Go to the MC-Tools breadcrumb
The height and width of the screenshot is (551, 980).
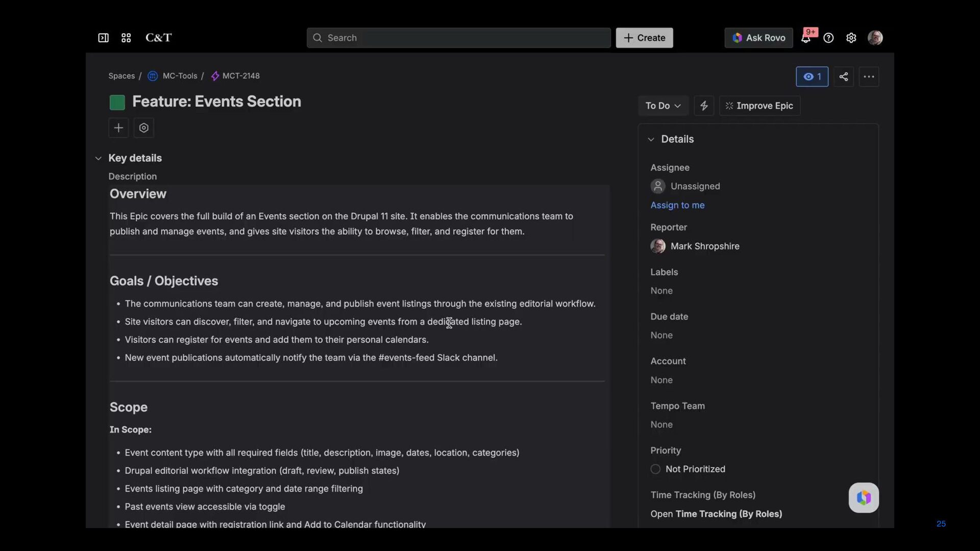point(180,76)
